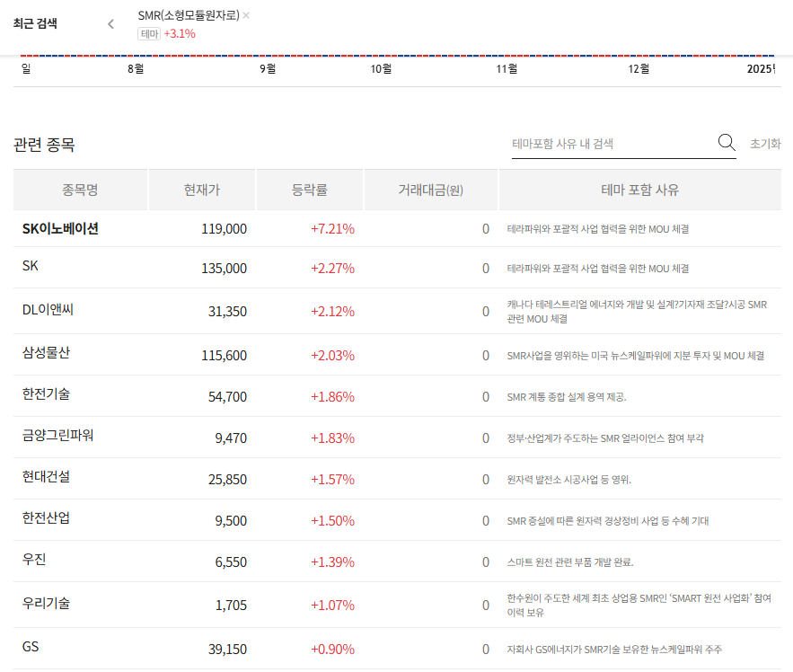
Task: Select the 54,700 price cell
Action: (x=227, y=397)
